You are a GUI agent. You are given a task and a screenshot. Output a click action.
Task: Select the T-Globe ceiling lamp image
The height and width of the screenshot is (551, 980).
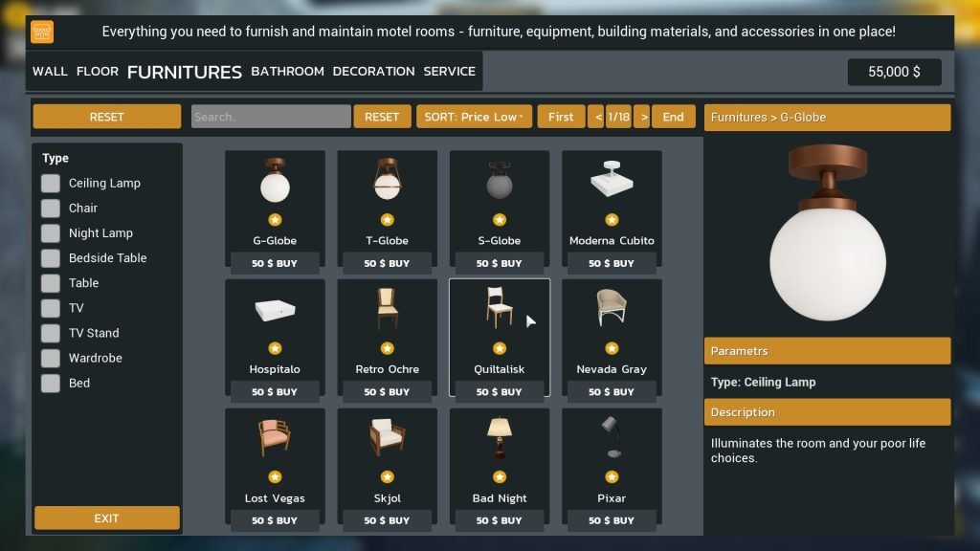pyautogui.click(x=387, y=180)
